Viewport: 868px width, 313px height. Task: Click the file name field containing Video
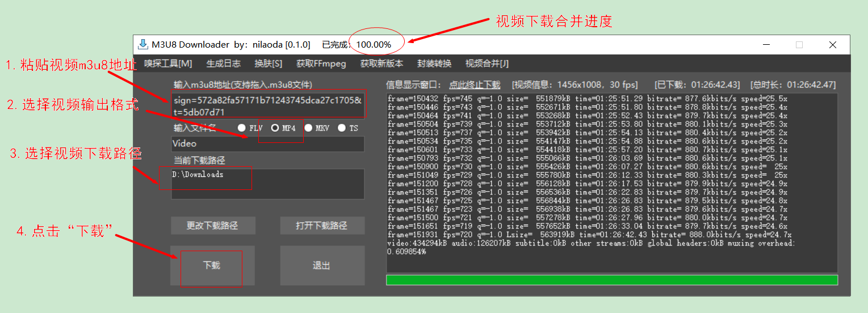click(x=268, y=144)
